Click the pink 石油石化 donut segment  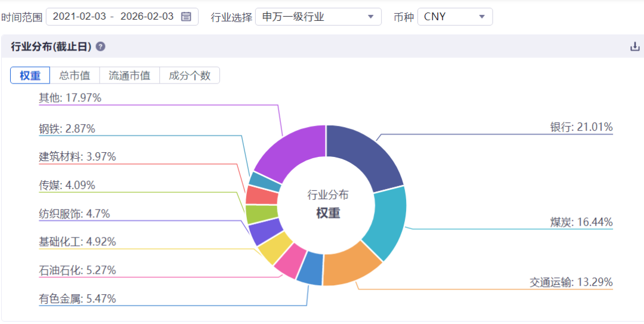[x=290, y=261]
